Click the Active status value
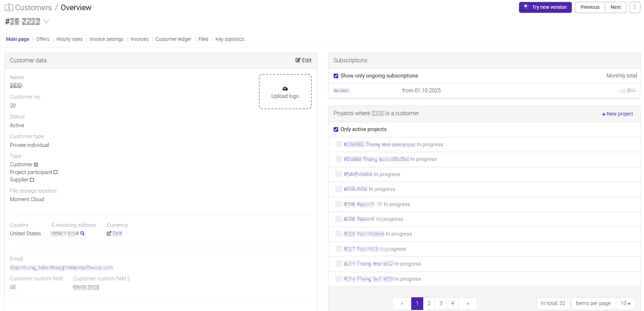The image size is (644, 311). click(x=17, y=125)
